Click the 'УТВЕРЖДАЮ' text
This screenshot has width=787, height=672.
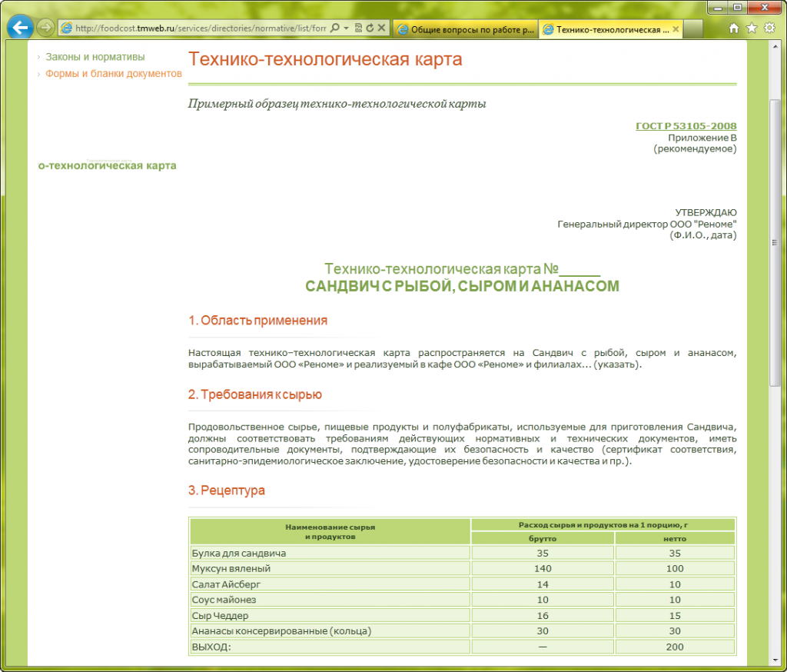point(706,212)
